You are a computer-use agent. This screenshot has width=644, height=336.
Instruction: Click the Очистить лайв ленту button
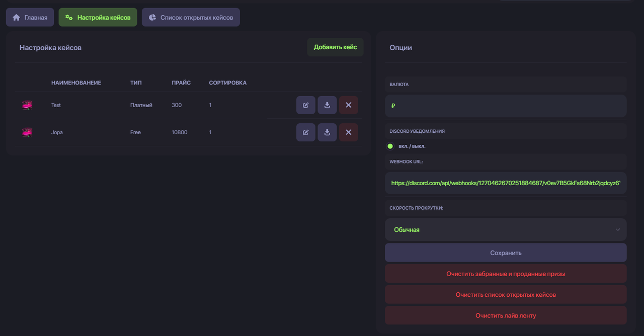tap(506, 315)
